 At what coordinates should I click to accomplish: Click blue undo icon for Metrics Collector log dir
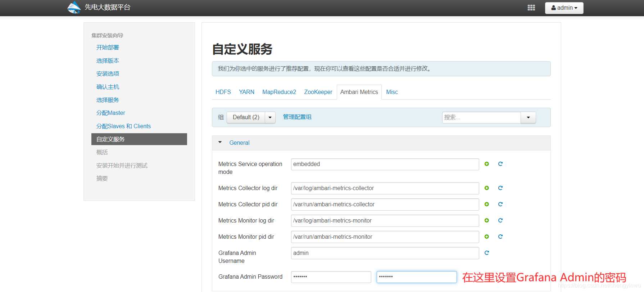500,188
